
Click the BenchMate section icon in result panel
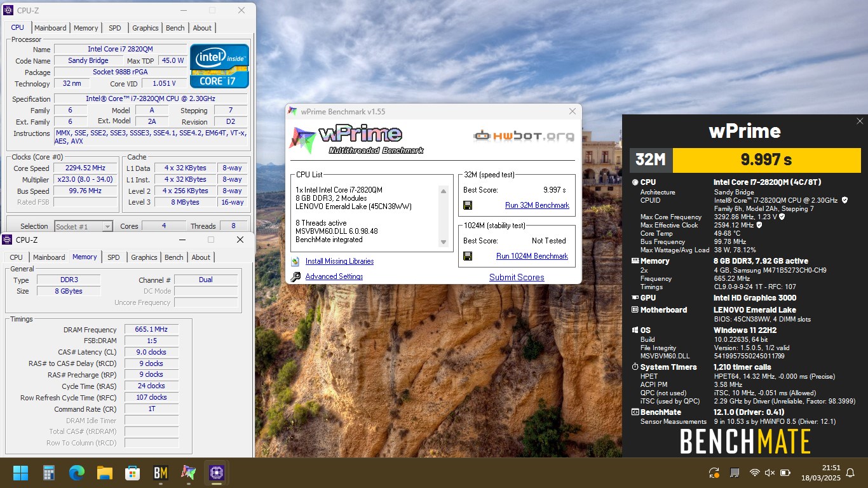pos(635,412)
